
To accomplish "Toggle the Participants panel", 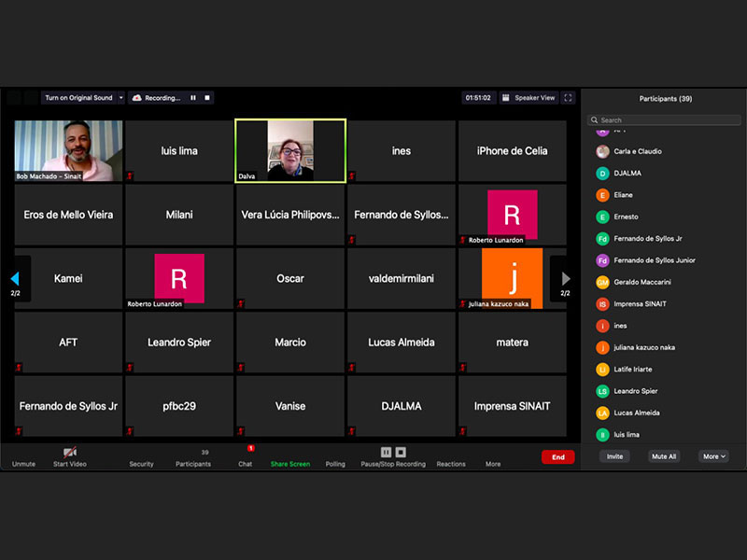I will [193, 456].
